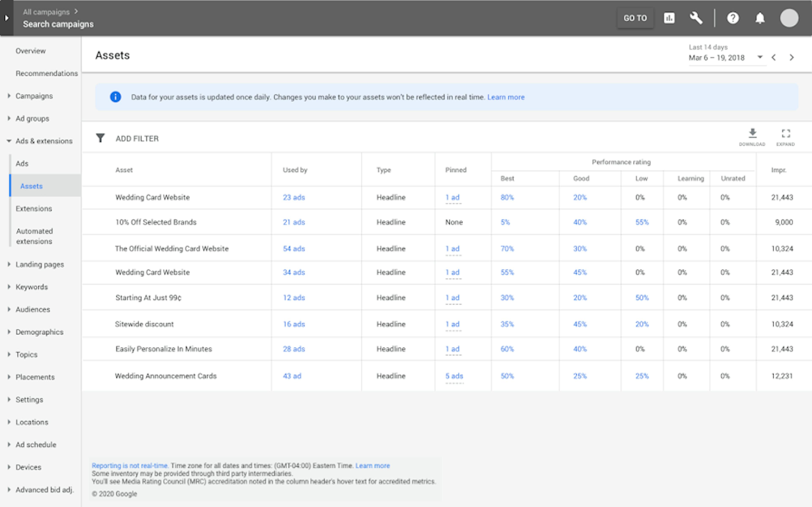
Task: Open the Reports bar chart icon
Action: point(669,18)
